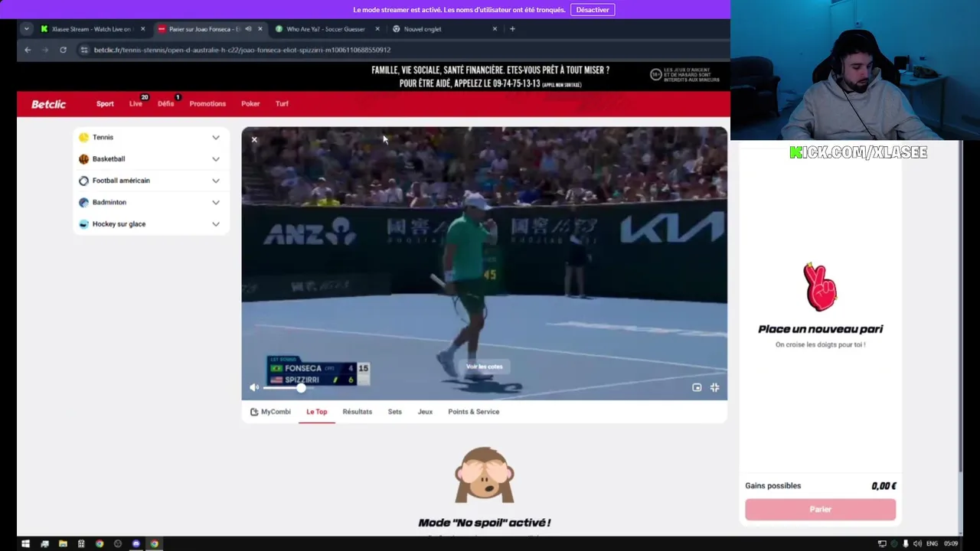Close the Nouvel onglet tab
The width and height of the screenshot is (980, 551).
click(x=495, y=29)
